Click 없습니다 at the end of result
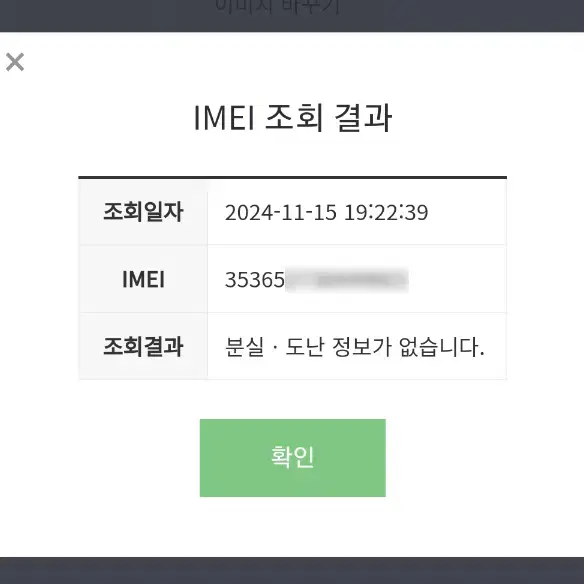584x584 pixels. [439, 347]
